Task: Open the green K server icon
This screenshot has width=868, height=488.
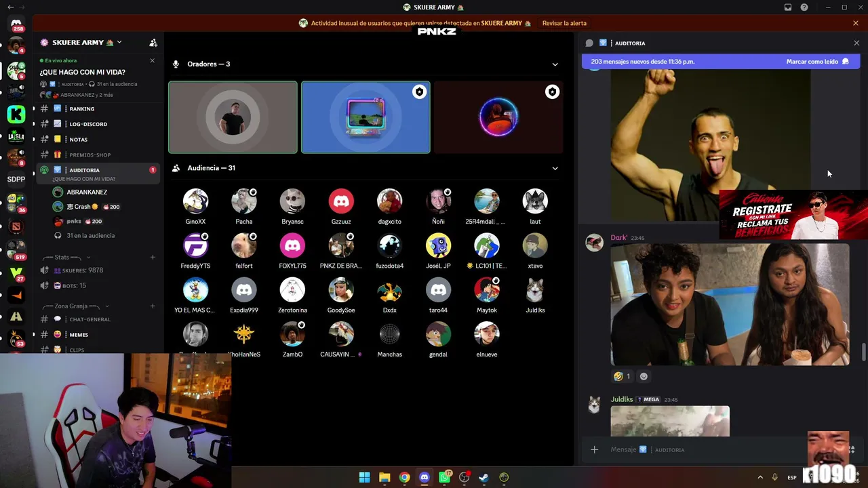Action: pyautogui.click(x=16, y=114)
